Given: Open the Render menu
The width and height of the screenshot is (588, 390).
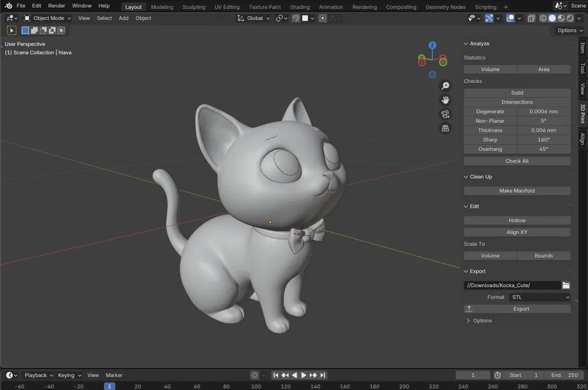Looking at the screenshot, I should pyautogui.click(x=56, y=6).
